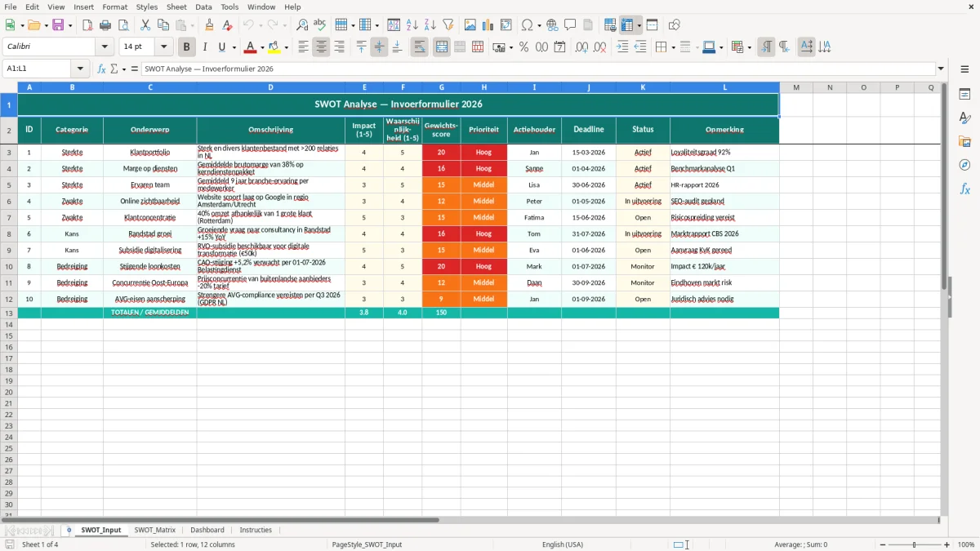Open the Data menu
980x551 pixels.
pos(203,7)
